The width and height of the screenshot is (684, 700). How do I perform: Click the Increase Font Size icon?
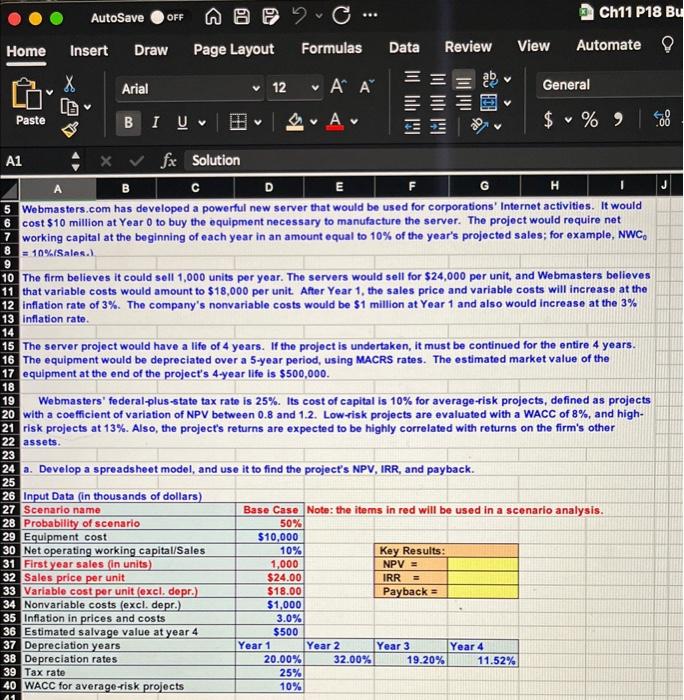tap(338, 86)
